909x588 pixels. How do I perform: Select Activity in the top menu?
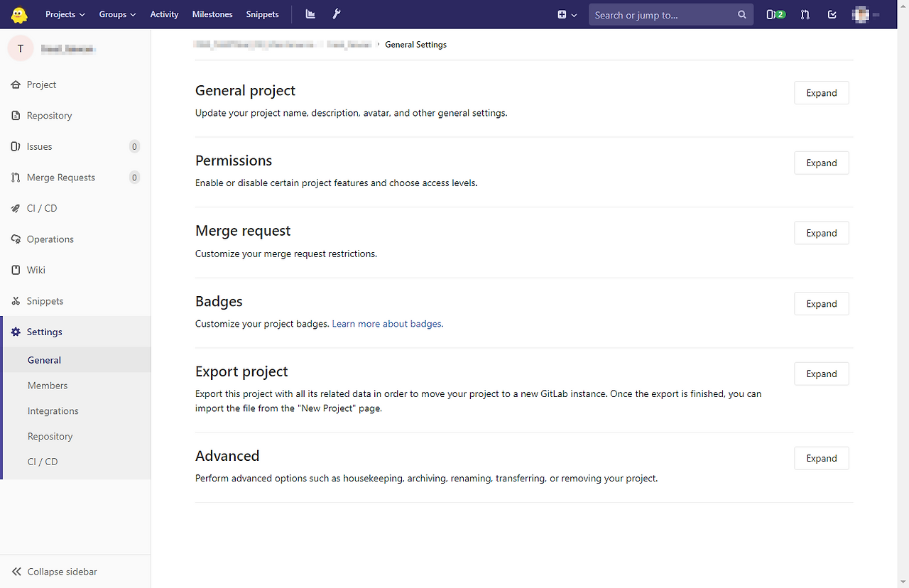click(164, 14)
